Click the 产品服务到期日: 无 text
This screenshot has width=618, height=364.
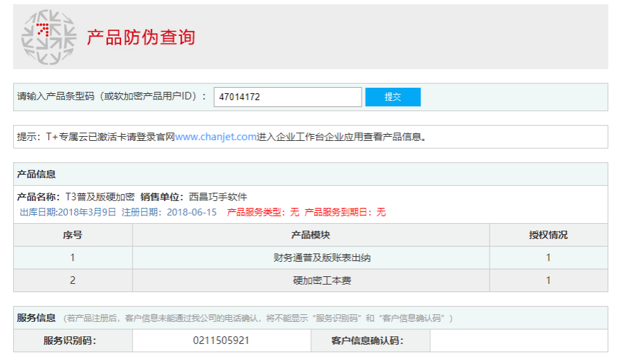345,212
